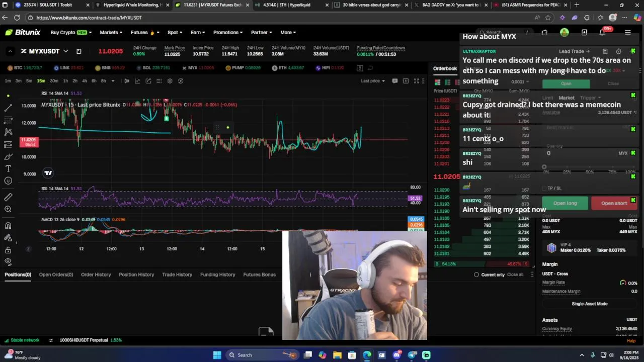Screen dimensions: 644x362
Task: Select the brush drawing tool
Action: click(8, 156)
